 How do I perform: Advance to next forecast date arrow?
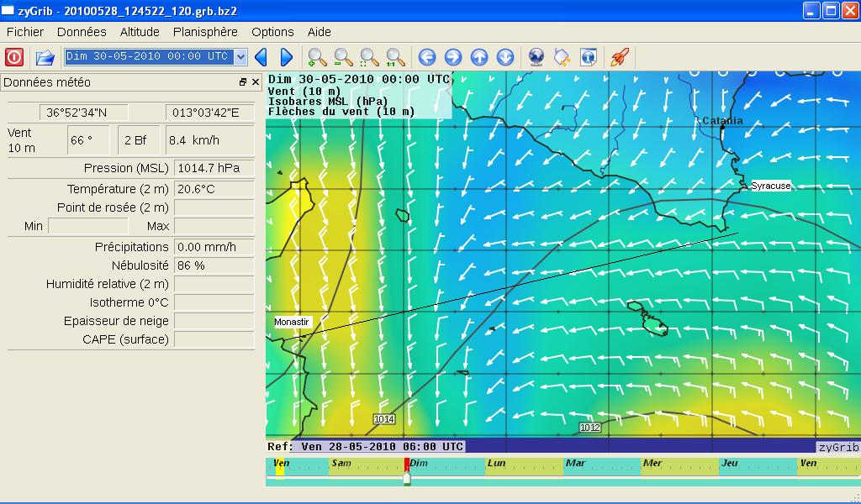pos(286,57)
